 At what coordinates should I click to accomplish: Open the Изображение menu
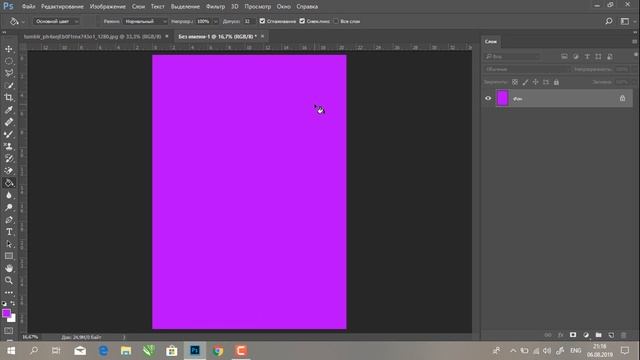(x=108, y=7)
